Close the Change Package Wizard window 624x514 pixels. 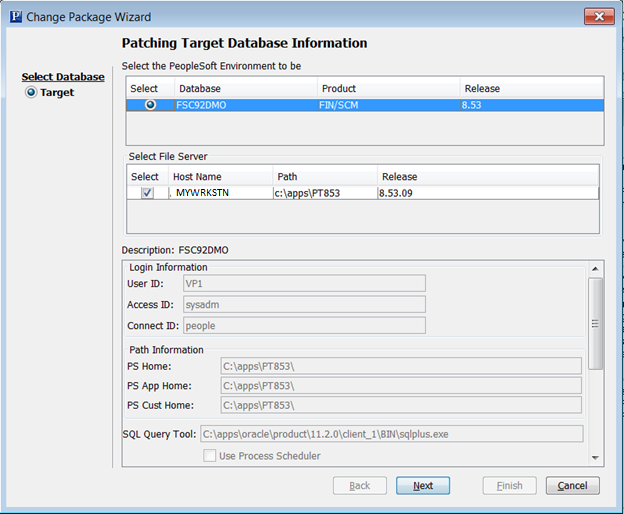pos(599,16)
